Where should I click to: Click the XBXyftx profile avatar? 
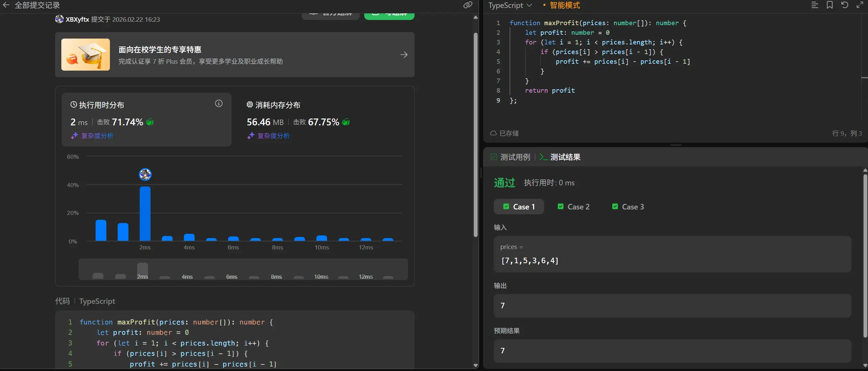tap(59, 19)
